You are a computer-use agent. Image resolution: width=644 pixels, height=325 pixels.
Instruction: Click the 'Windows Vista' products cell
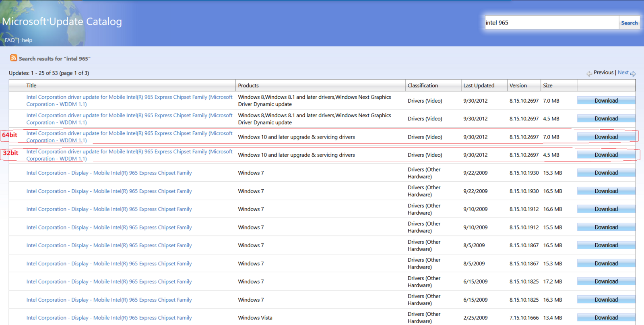point(255,318)
